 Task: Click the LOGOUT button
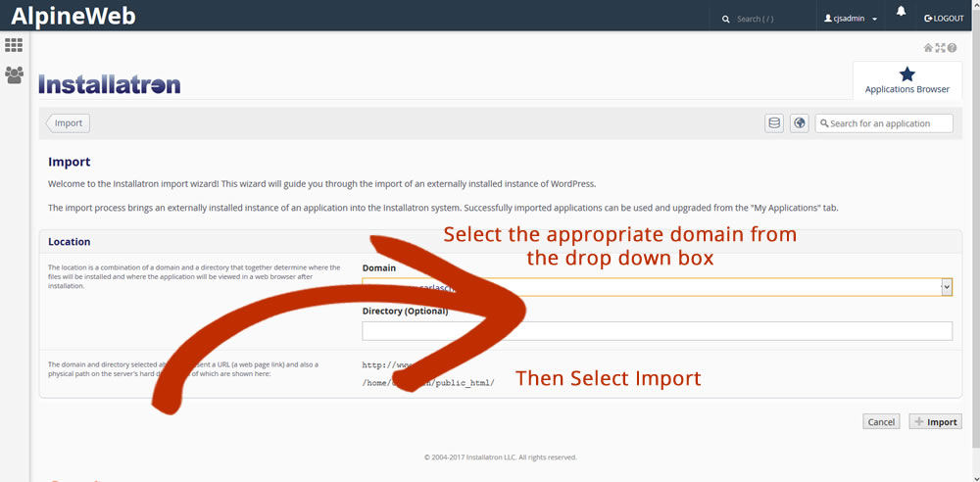coord(944,19)
